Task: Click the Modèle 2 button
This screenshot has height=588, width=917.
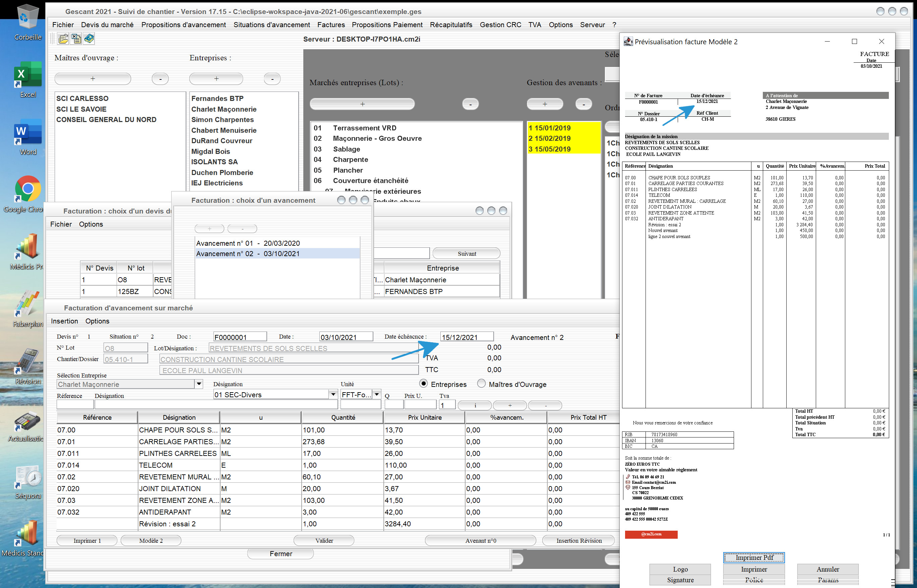Action: pos(151,541)
